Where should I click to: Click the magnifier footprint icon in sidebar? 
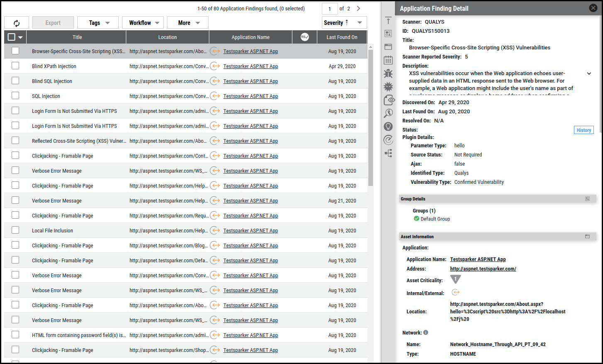[388, 113]
